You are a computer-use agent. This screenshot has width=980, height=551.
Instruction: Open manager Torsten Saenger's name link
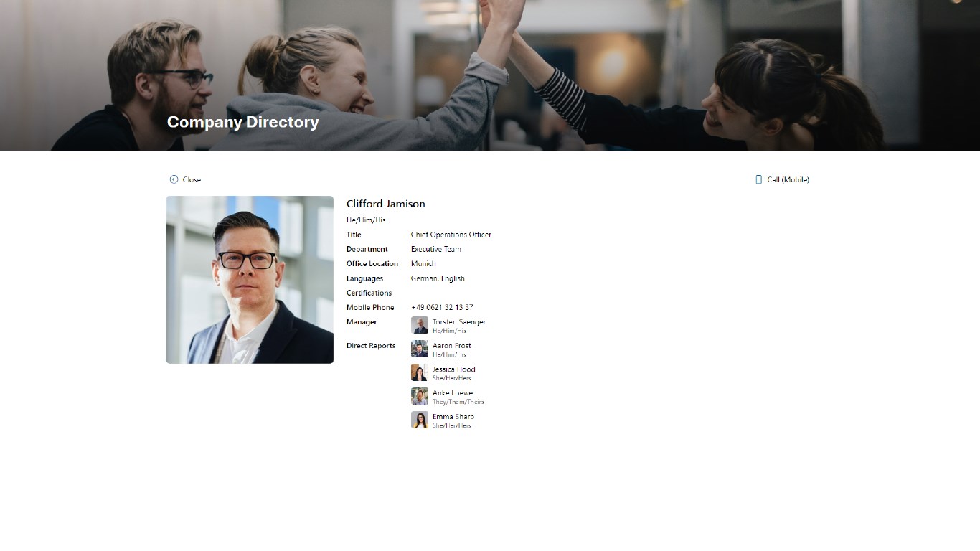pos(459,322)
